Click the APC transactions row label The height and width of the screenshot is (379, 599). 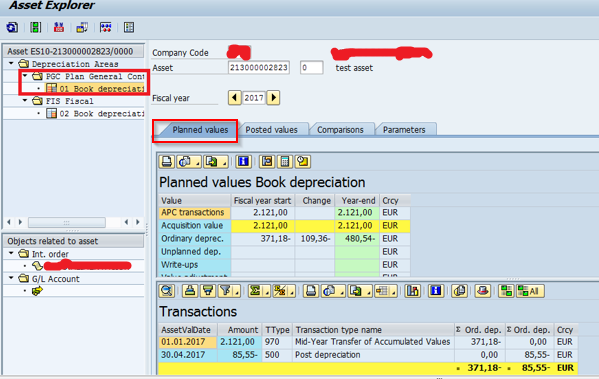(194, 212)
